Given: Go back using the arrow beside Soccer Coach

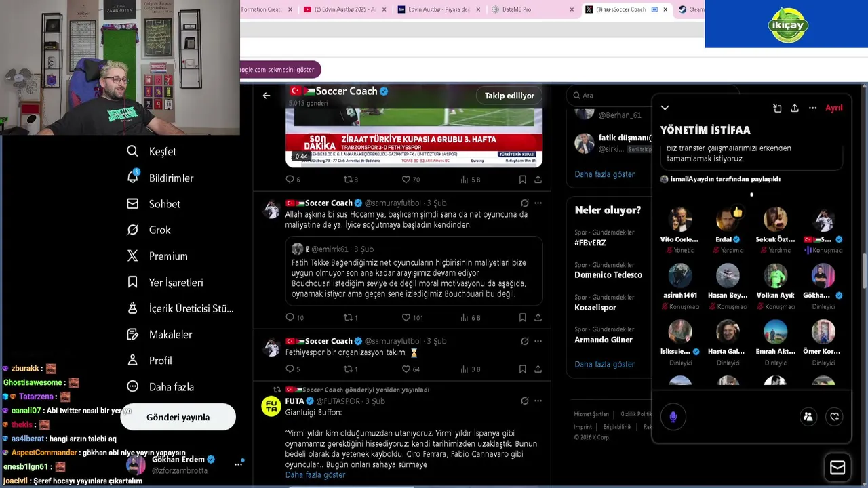Looking at the screenshot, I should (x=267, y=96).
